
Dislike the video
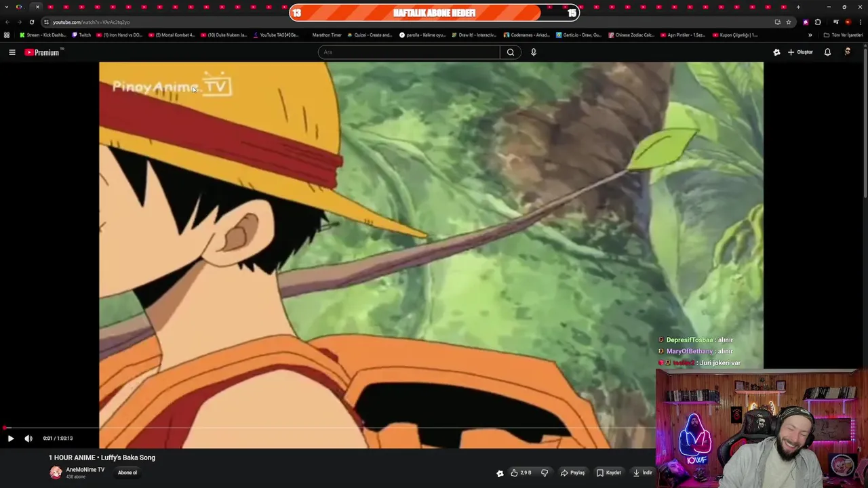545,472
